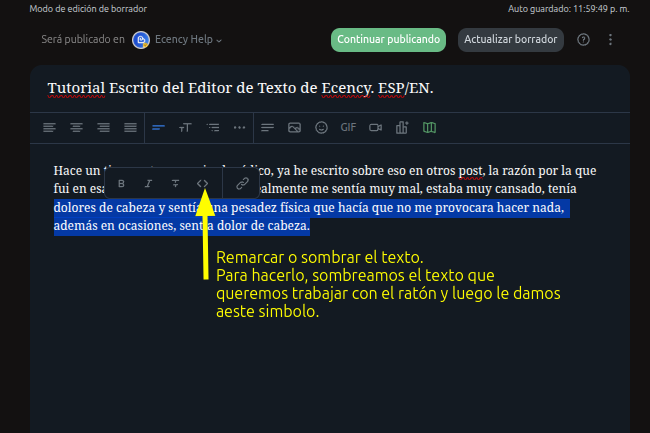Select the blue paragraph style icon
This screenshot has height=433, width=650.
tap(158, 128)
